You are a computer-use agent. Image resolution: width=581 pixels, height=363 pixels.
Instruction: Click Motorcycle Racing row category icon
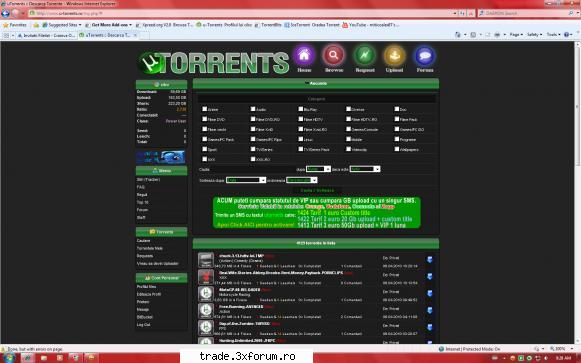pos(206,294)
